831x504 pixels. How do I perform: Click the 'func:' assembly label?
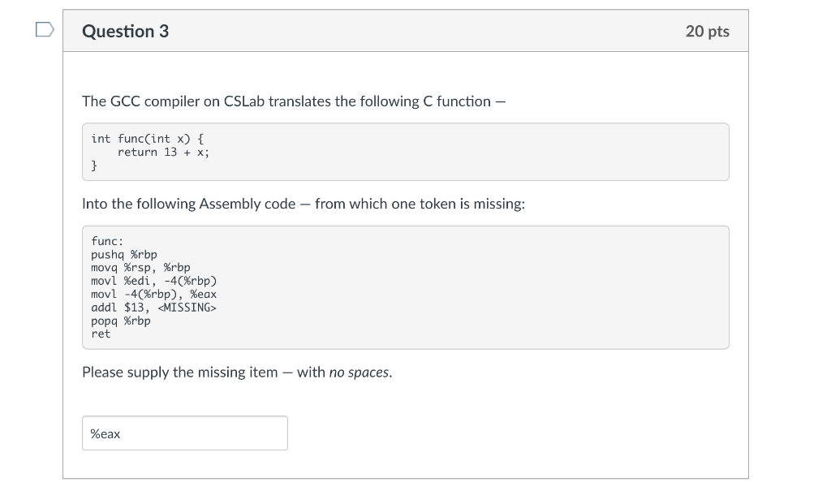coord(106,241)
